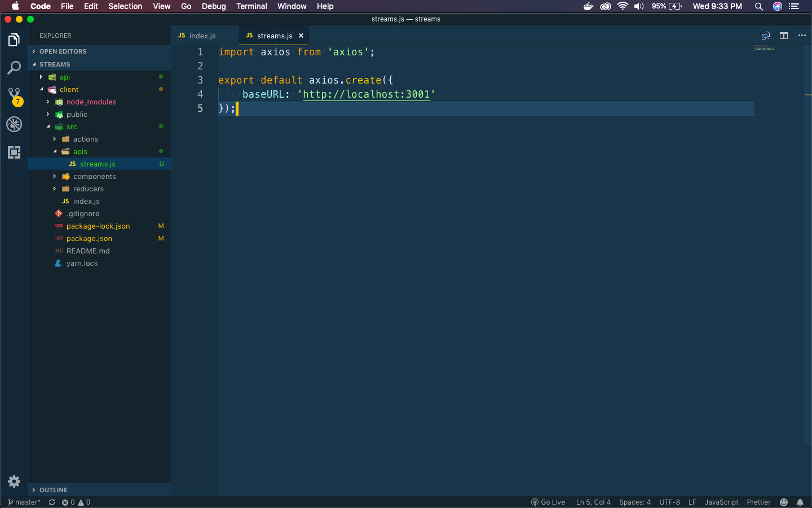Viewport: 812px width, 508px height.
Task: Open the volume control in menu bar
Action: (x=639, y=6)
